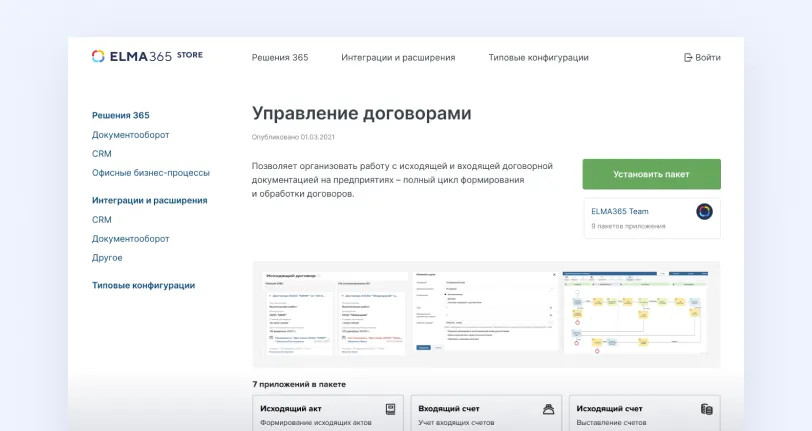Open Документооборот under Решения 365

click(x=130, y=135)
